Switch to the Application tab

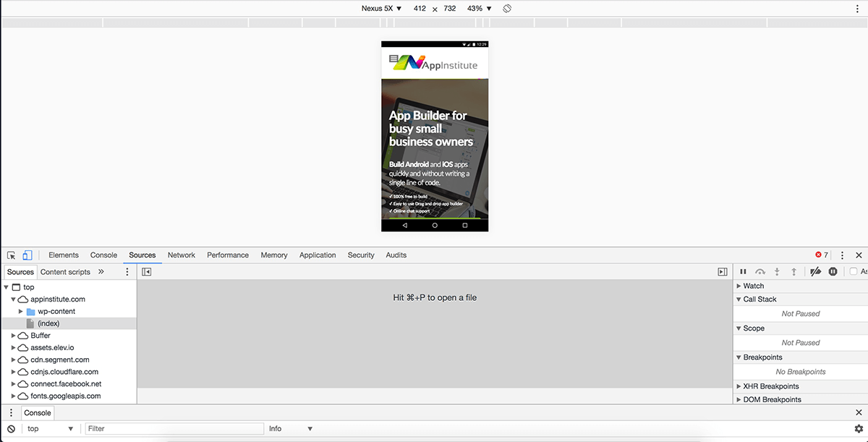(x=318, y=255)
